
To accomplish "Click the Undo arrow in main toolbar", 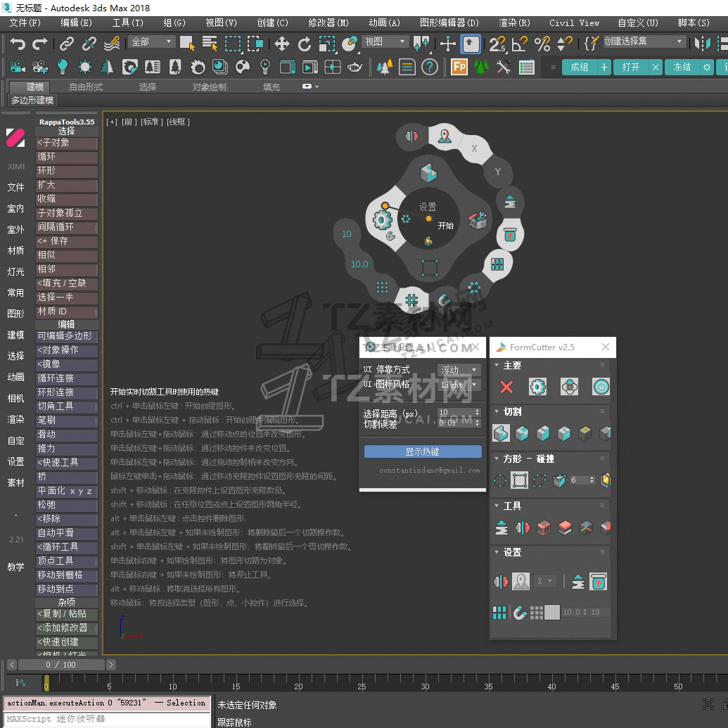I will point(18,44).
